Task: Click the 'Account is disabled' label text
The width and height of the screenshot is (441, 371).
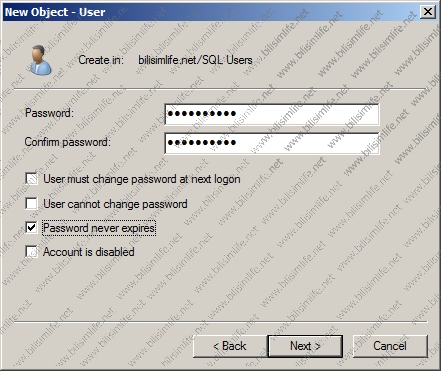Action: (x=89, y=252)
